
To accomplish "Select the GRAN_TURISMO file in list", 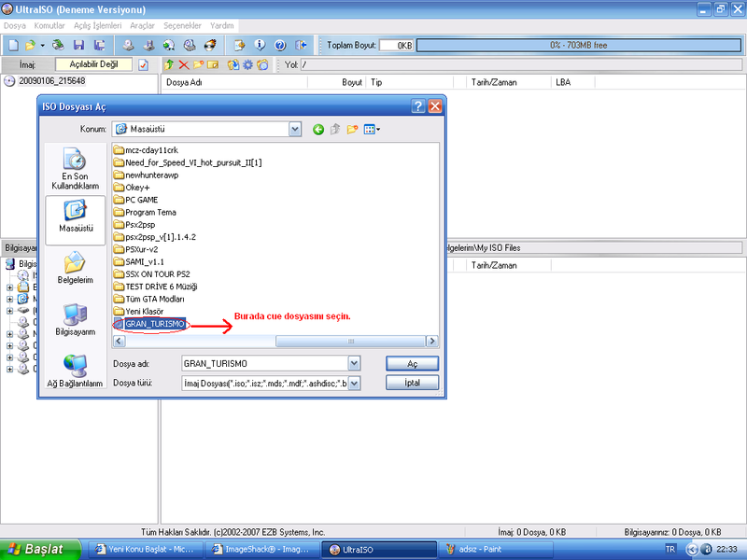I will coord(149,324).
